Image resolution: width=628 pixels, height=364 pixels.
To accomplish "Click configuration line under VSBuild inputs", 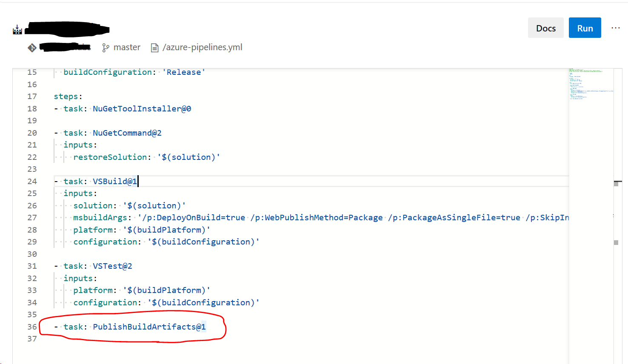I will [x=166, y=242].
